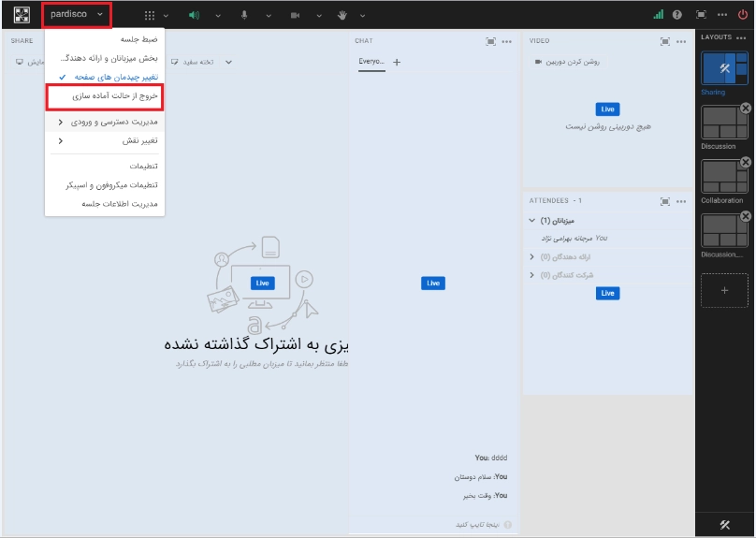
Task: Select ضبط جلسه menu item
Action: click(x=105, y=39)
